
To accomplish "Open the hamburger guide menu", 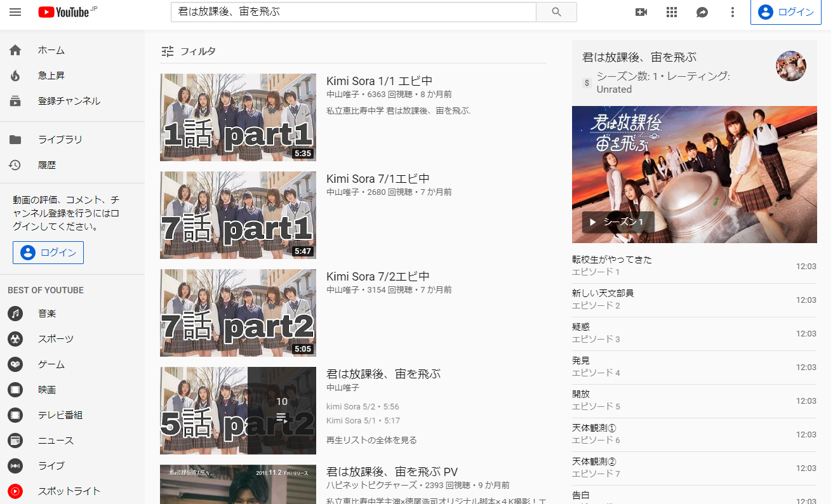I will [x=15, y=12].
